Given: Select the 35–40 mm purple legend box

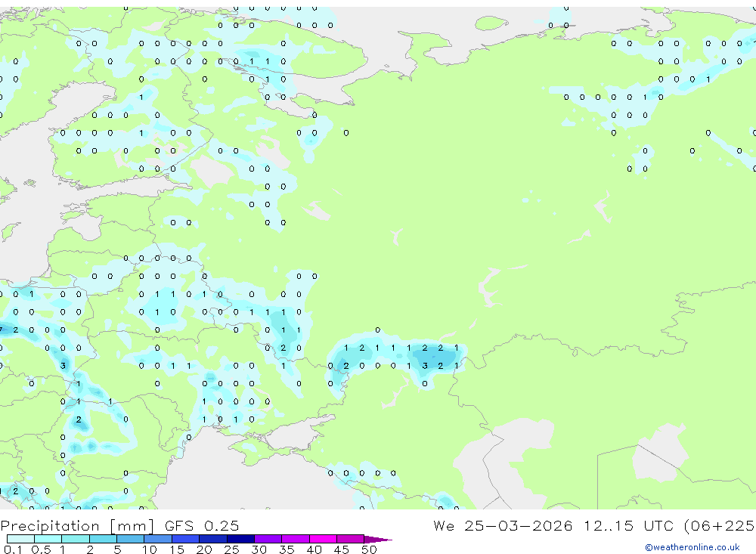Looking at the screenshot, I should (295, 539).
